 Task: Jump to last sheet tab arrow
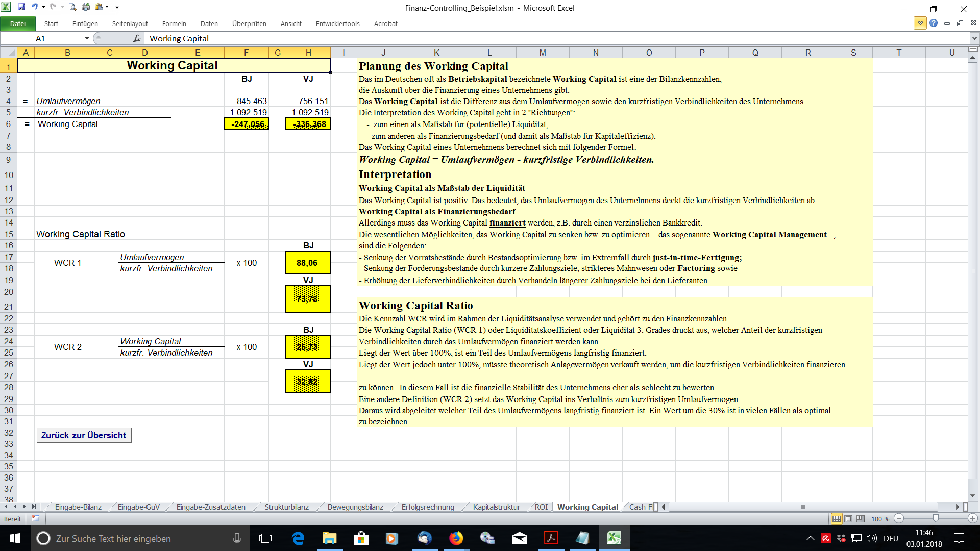[x=34, y=507]
